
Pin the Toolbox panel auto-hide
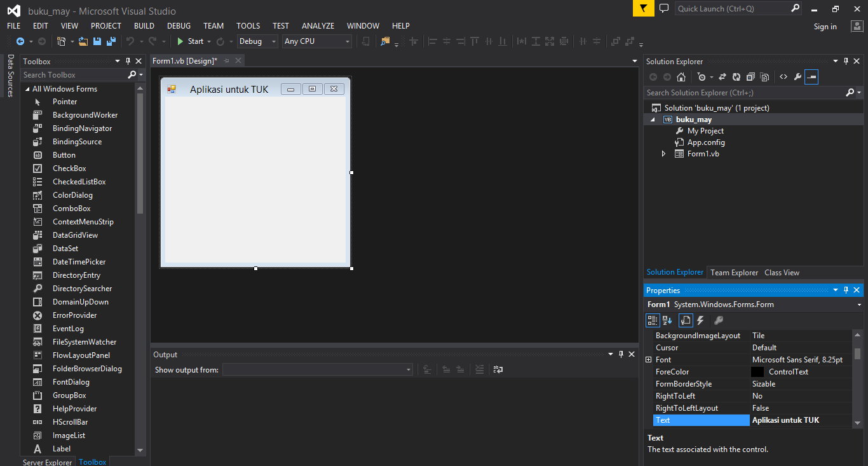coord(128,61)
